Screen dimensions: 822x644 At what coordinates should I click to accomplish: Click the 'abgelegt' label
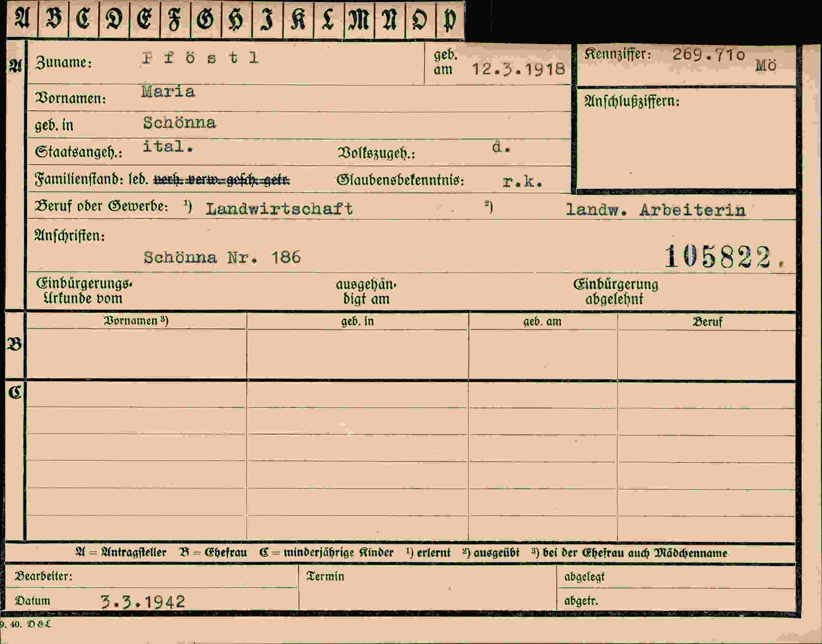click(x=584, y=577)
